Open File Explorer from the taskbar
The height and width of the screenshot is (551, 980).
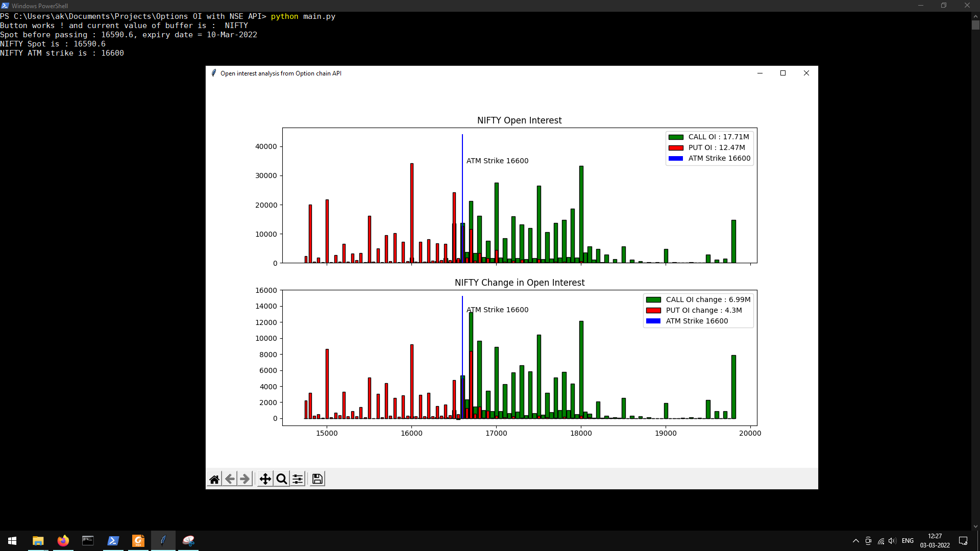(x=38, y=541)
